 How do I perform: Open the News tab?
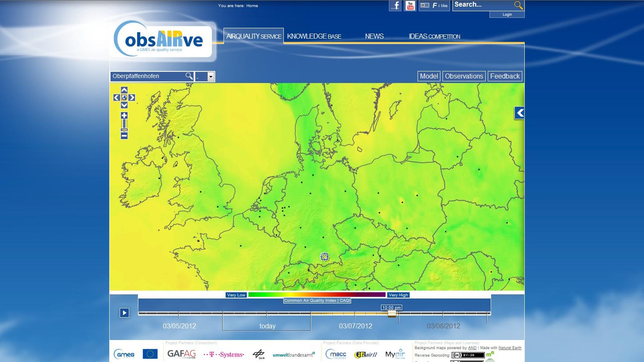click(x=374, y=36)
